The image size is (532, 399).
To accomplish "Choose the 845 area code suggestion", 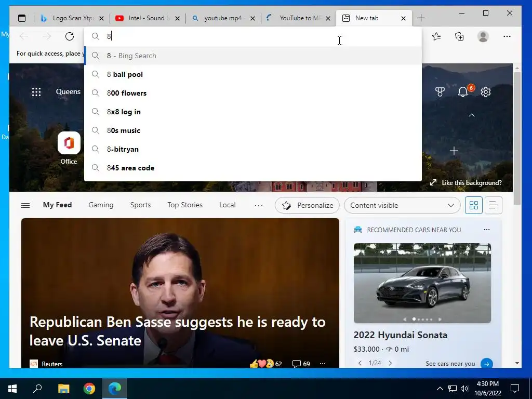I will tap(253, 168).
